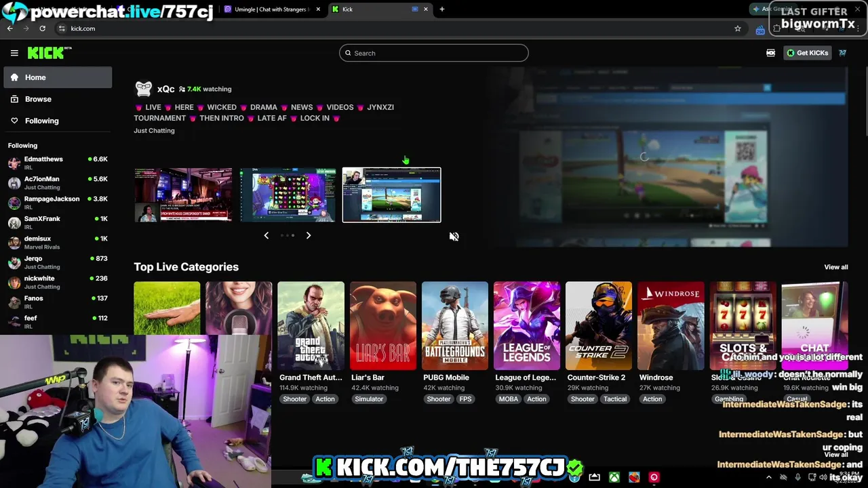Viewport: 868px width, 488px height.
Task: Open the user avatar menu in Kick header
Action: point(843,53)
